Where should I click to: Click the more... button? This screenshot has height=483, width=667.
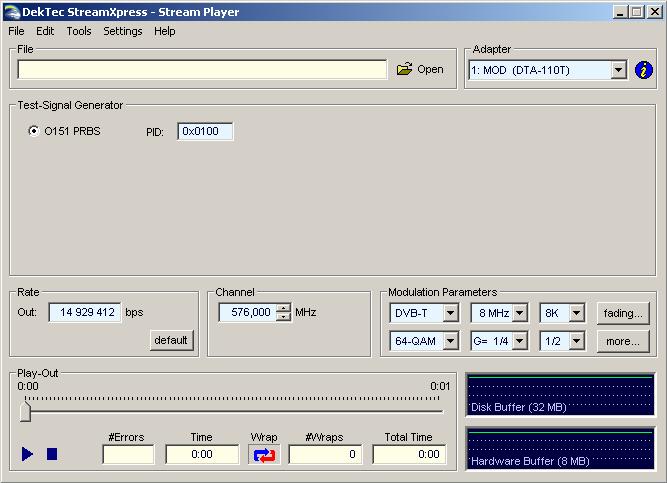(623, 341)
